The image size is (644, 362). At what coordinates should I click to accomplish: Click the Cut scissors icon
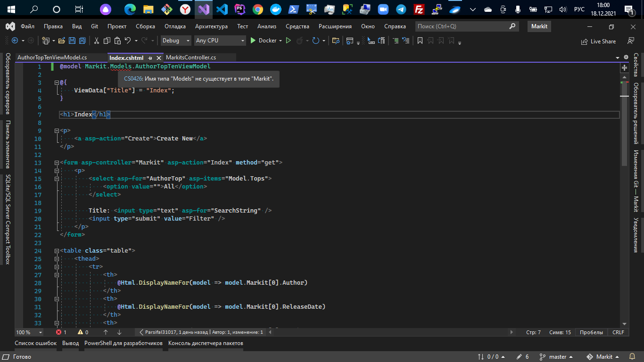(97, 41)
